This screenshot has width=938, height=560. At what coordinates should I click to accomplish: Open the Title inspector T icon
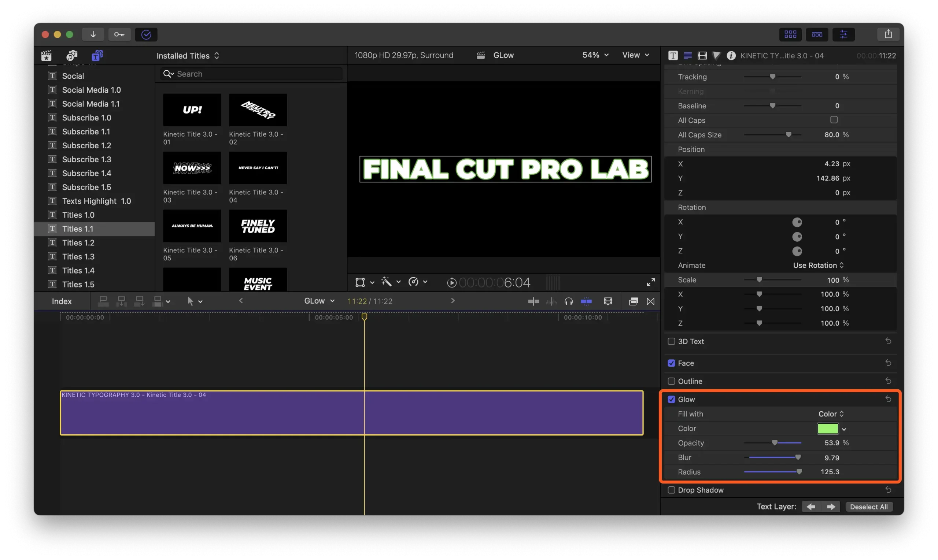pyautogui.click(x=673, y=55)
